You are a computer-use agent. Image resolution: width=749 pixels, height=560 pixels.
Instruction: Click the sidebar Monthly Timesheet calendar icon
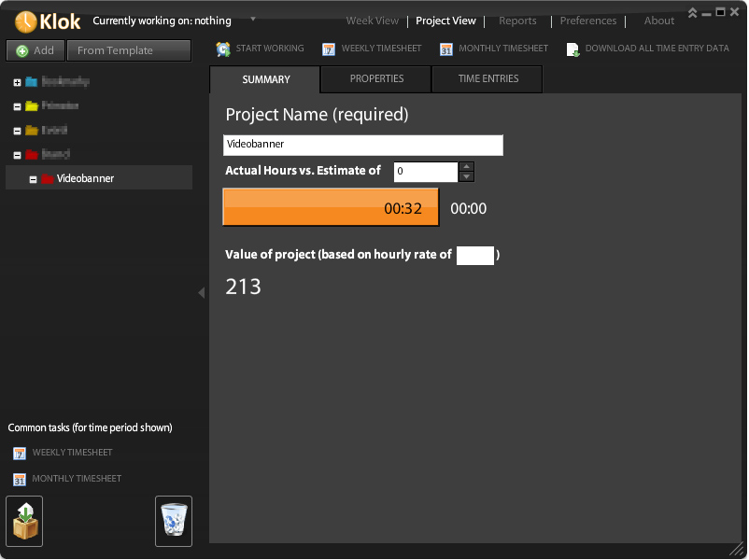pos(20,480)
